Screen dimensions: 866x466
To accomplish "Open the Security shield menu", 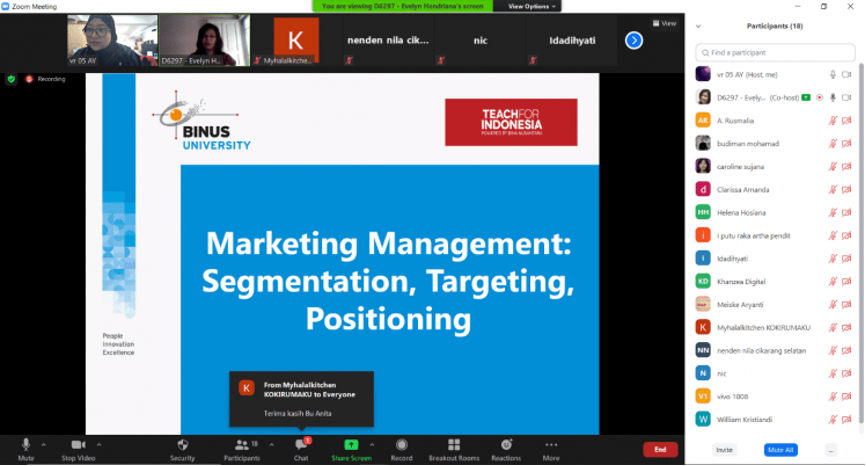I will (x=182, y=449).
